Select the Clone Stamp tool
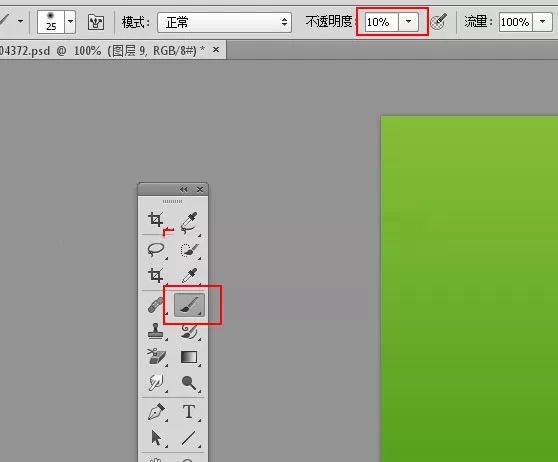Image resolution: width=558 pixels, height=462 pixels. [156, 331]
